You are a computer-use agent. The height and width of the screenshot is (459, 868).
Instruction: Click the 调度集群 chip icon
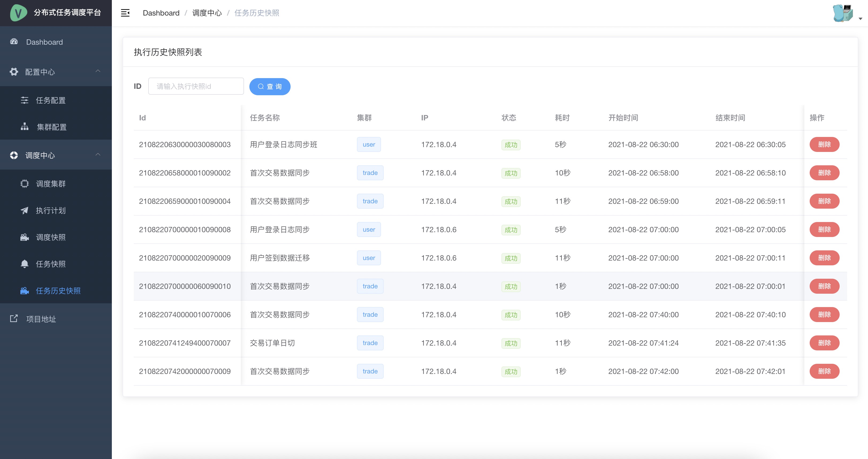click(25, 183)
